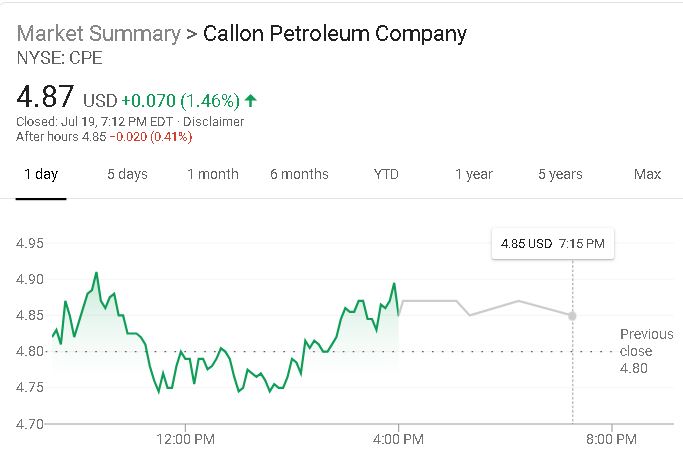683x456 pixels.
Task: Click the +0.070 (1.46%) price change
Action: coord(180,101)
